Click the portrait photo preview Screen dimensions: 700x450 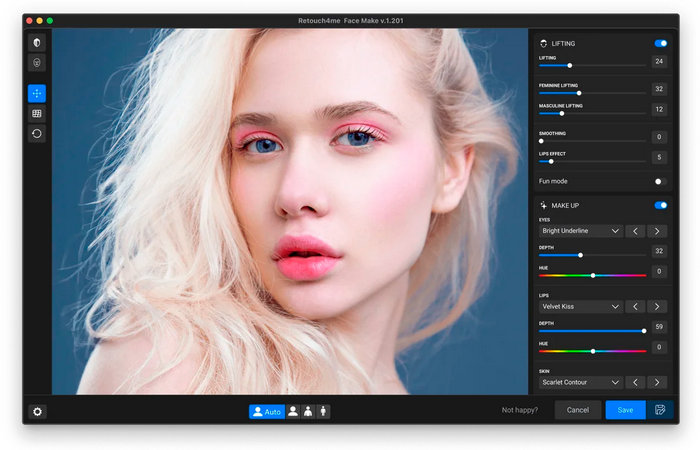coord(290,212)
